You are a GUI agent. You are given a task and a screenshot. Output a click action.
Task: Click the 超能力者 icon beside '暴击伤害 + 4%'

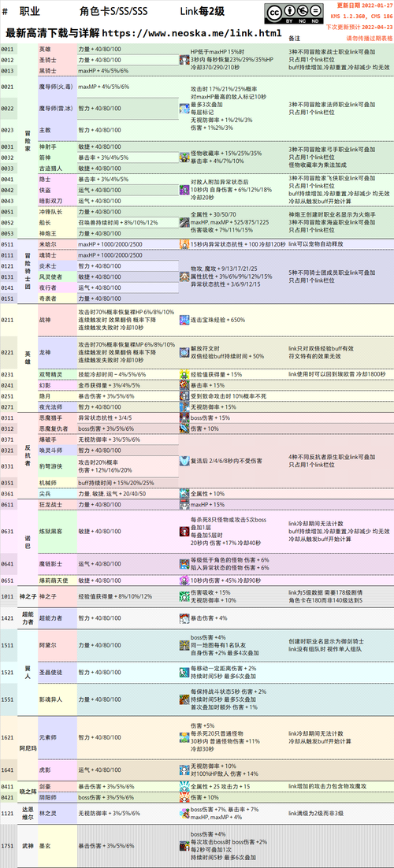click(184, 618)
